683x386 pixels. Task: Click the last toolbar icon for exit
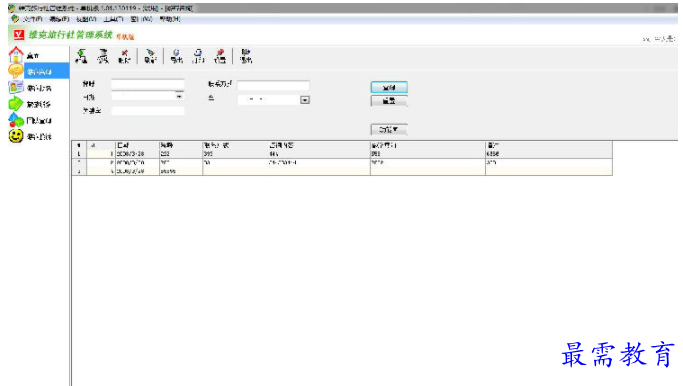[246, 56]
